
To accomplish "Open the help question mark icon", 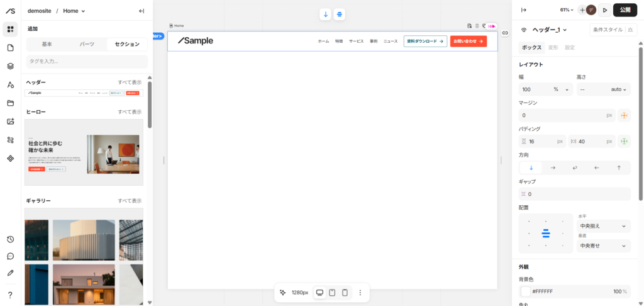I will coord(10,295).
